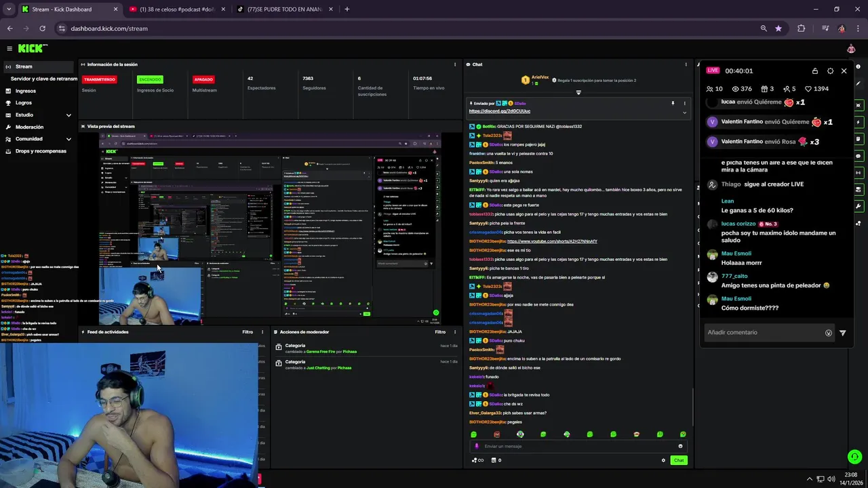Viewport: 868px width, 488px height.
Task: Open a new browser tab
Action: pos(347,9)
